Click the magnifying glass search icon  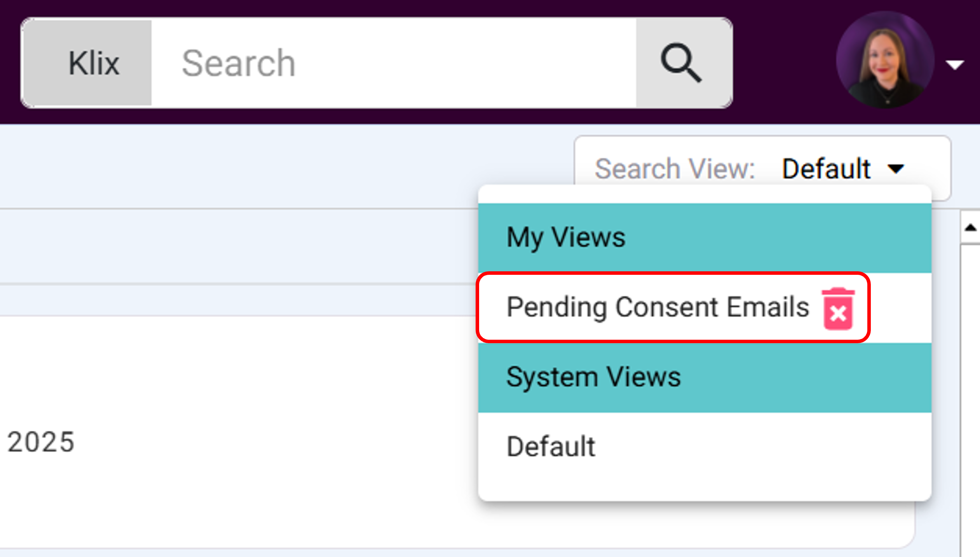[x=682, y=63]
